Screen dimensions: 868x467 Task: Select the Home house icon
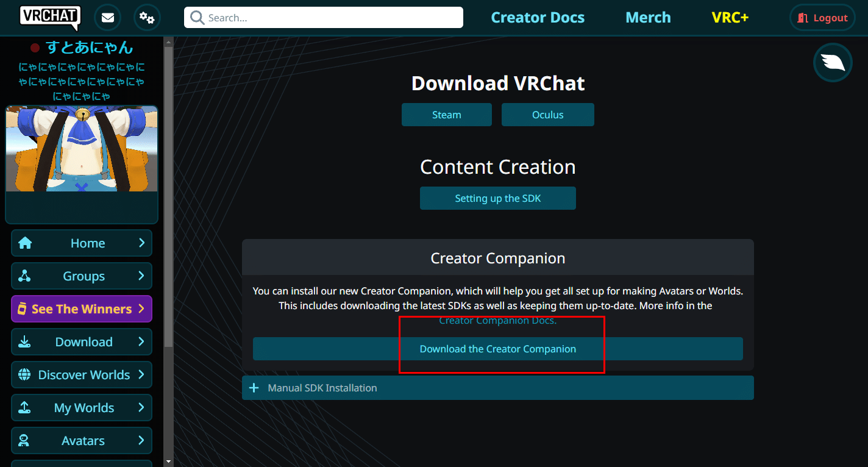coord(25,243)
